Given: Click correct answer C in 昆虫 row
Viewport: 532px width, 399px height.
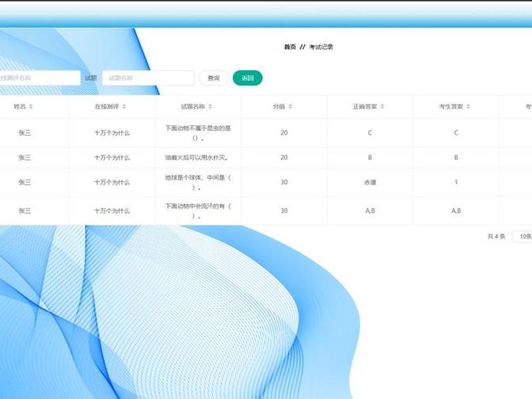Looking at the screenshot, I should (370, 133).
